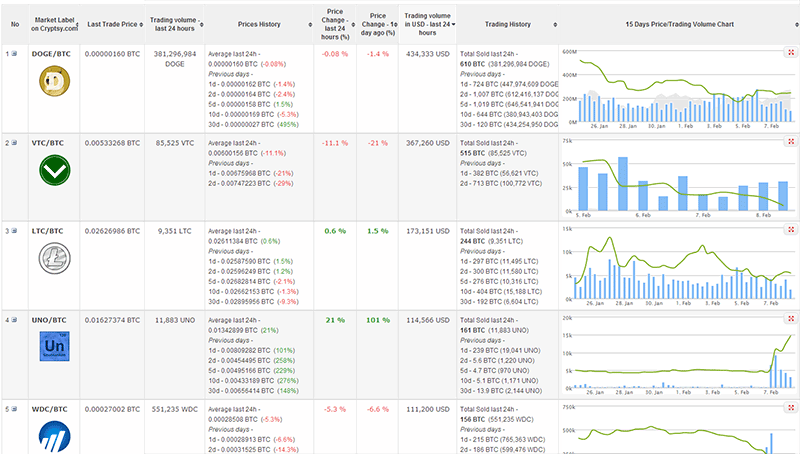Sort by 15 Days Price/Trading Volume Chart header
This screenshot has height=454, width=800.
(x=680, y=24)
